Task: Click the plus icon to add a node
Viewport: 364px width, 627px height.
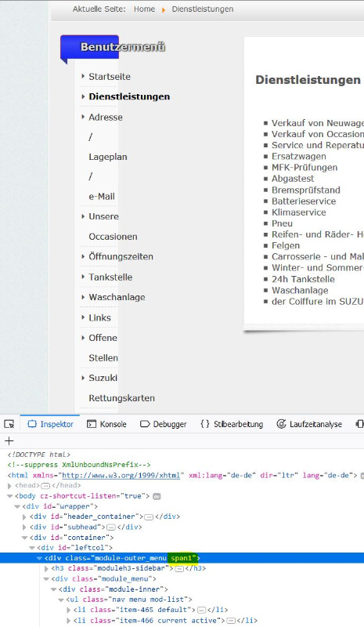Action: pyautogui.click(x=9, y=440)
